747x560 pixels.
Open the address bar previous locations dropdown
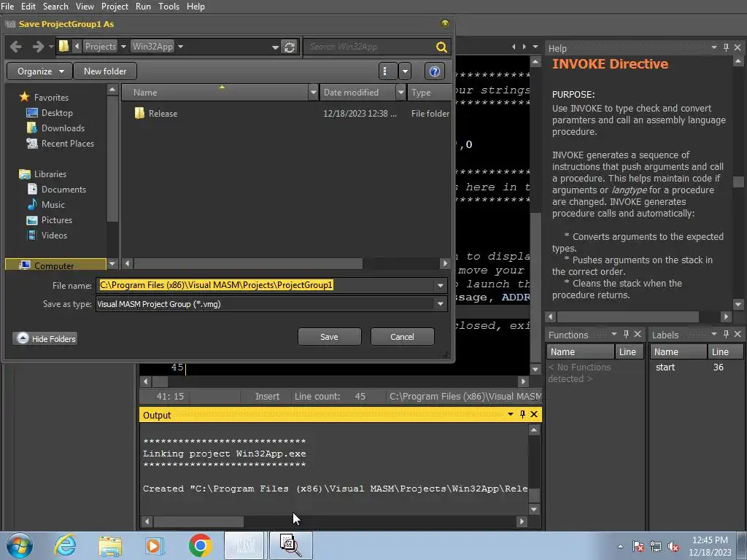click(x=275, y=47)
